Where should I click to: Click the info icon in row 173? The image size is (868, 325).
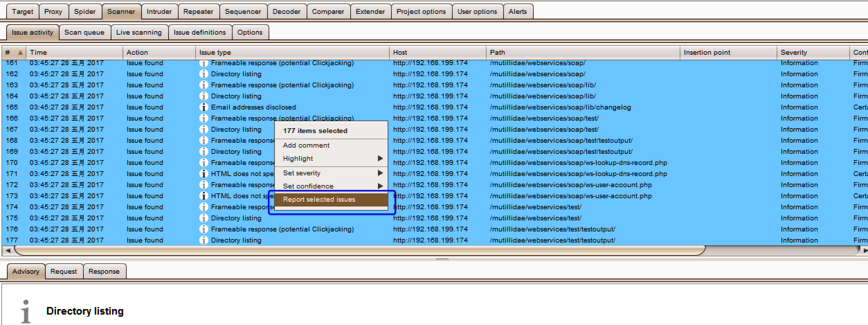pyautogui.click(x=204, y=196)
